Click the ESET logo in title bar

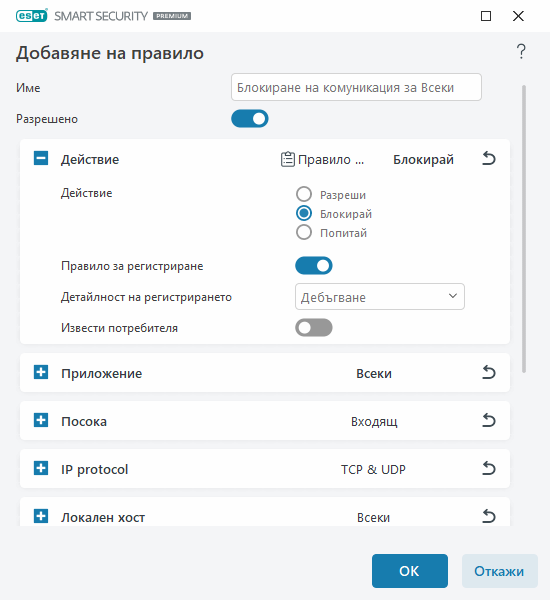32,16
